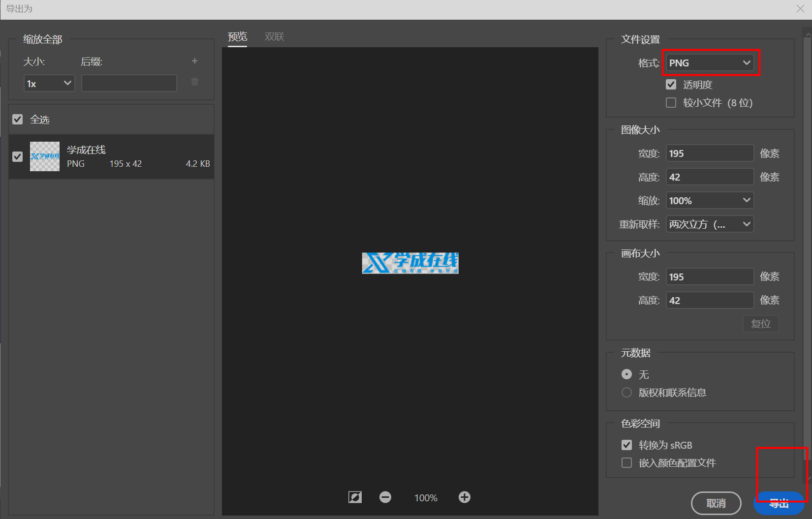
Task: Click the 图像大小 高度 field
Action: point(710,177)
